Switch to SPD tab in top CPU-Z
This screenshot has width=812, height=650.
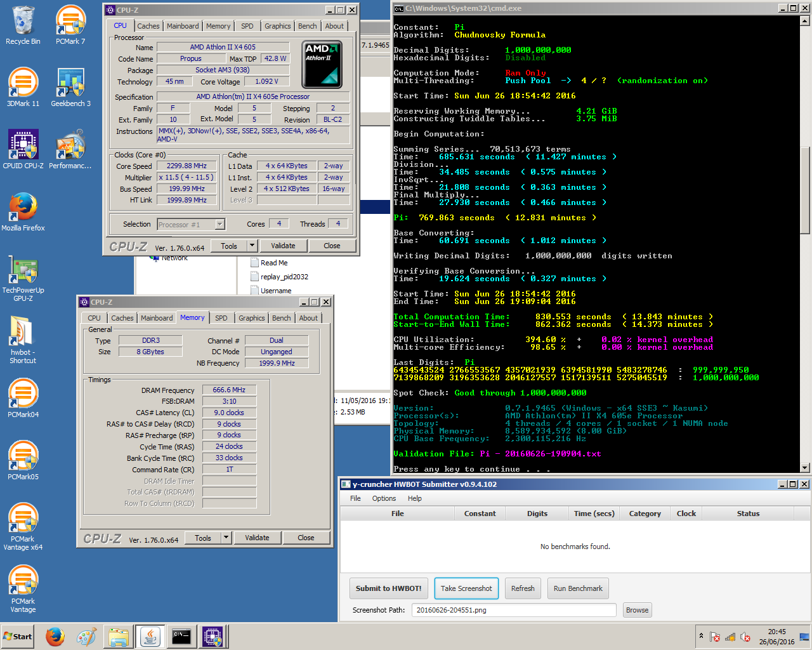point(247,26)
